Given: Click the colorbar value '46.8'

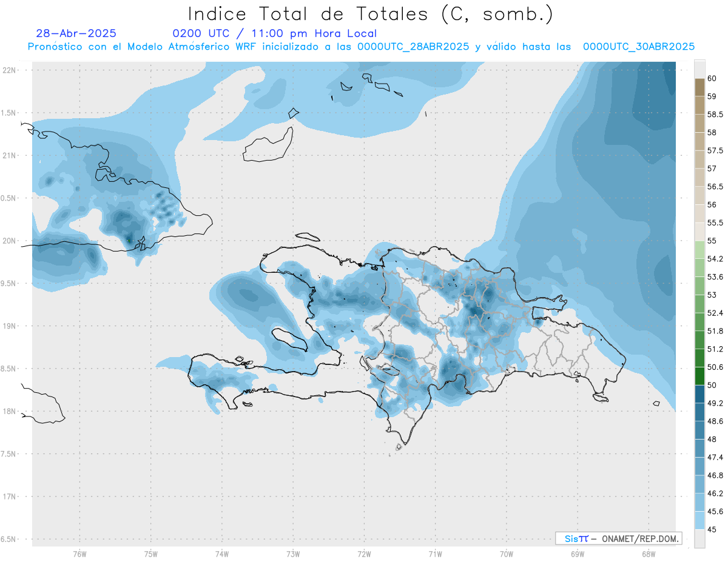Looking at the screenshot, I should (715, 475).
